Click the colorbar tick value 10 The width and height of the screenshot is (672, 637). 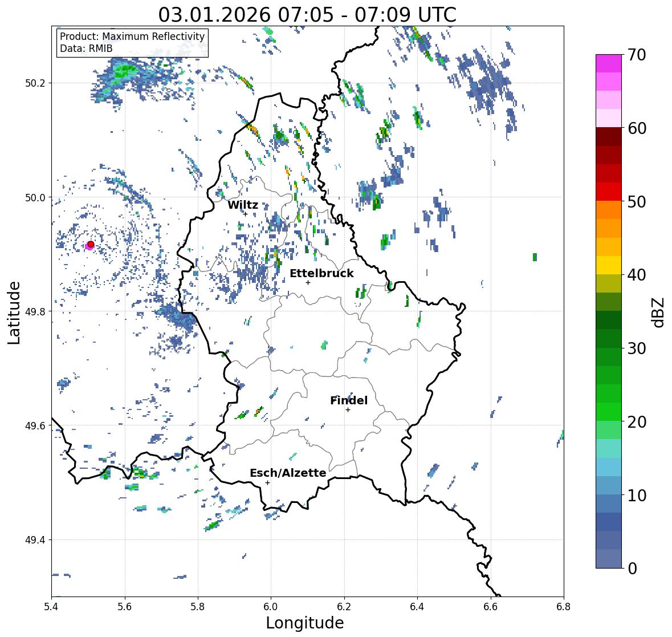point(637,495)
